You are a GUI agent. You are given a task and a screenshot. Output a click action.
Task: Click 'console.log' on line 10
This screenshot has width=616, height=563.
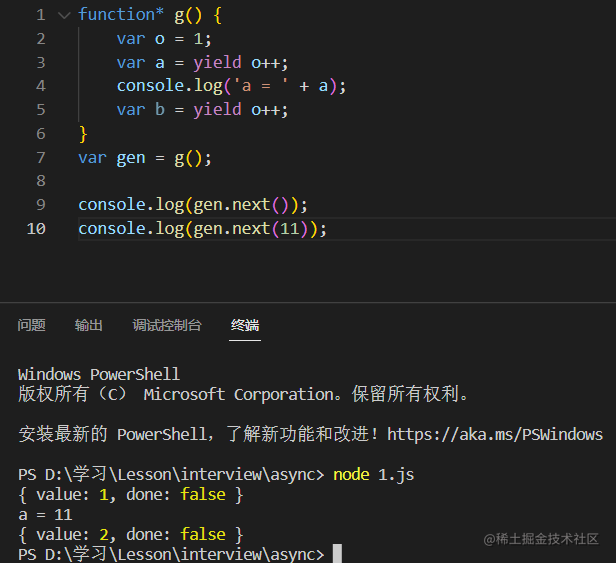click(x=131, y=229)
